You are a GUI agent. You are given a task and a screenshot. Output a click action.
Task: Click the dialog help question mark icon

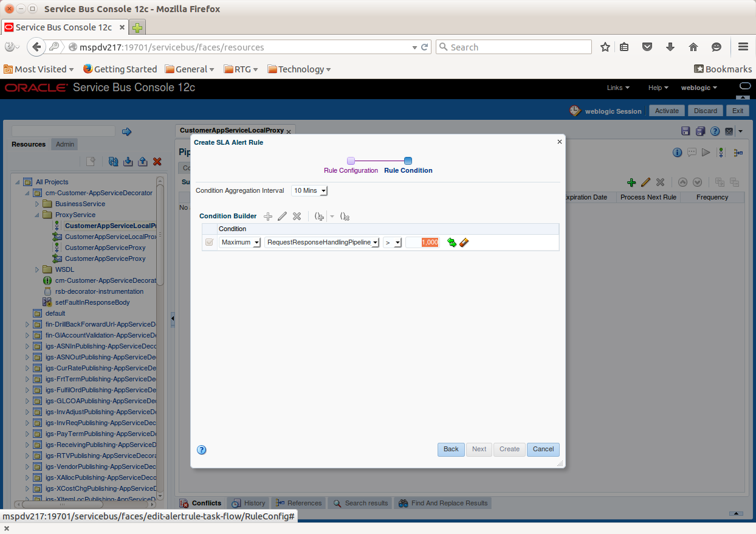pyautogui.click(x=202, y=450)
